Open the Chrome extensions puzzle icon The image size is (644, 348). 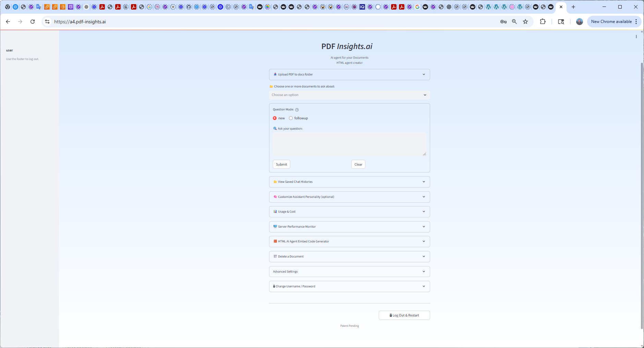coord(543,22)
